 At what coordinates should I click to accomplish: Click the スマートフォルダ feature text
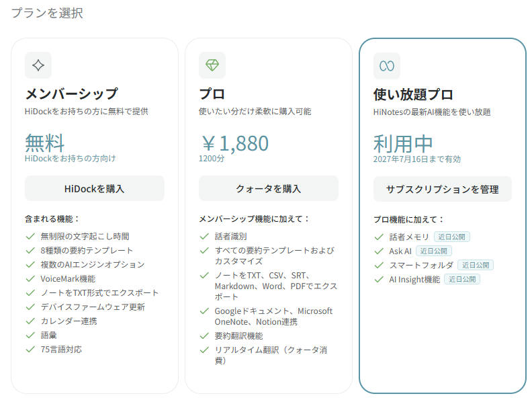click(x=421, y=265)
